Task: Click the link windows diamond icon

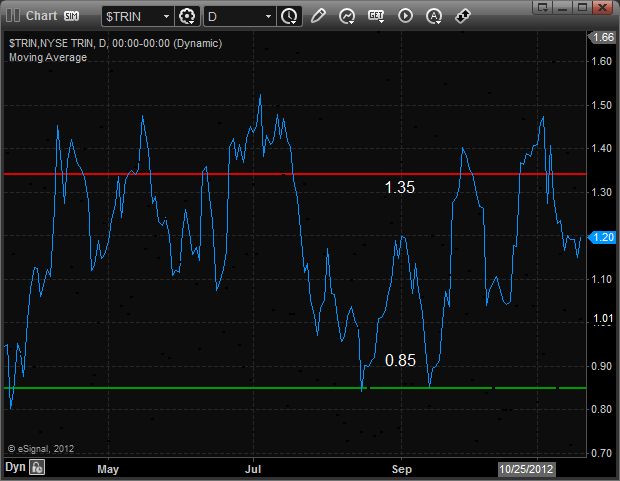Action: [463, 16]
